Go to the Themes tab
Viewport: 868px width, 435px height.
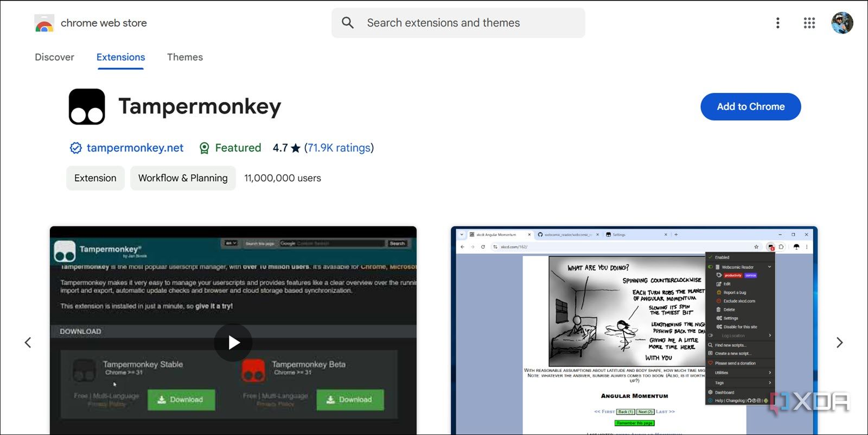185,57
